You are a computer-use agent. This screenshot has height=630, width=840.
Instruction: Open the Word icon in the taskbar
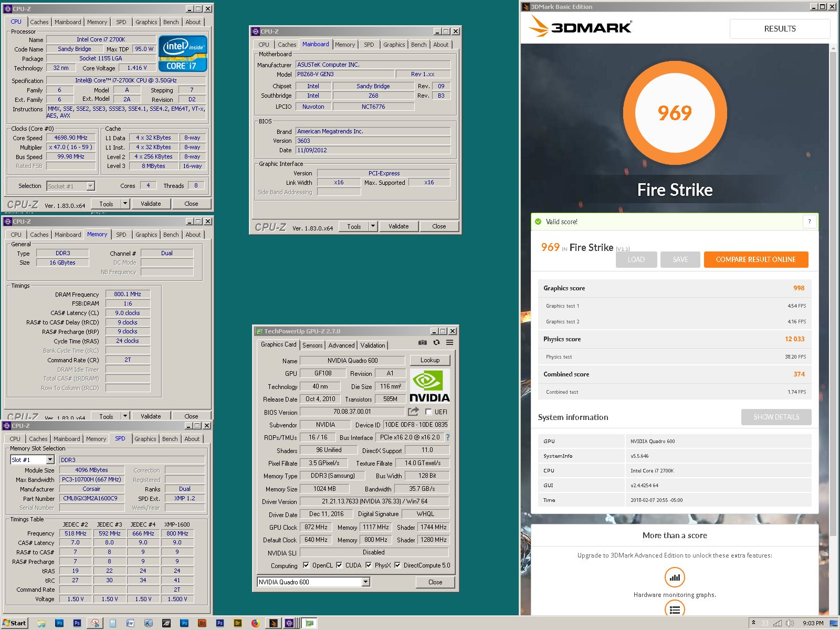[130, 623]
